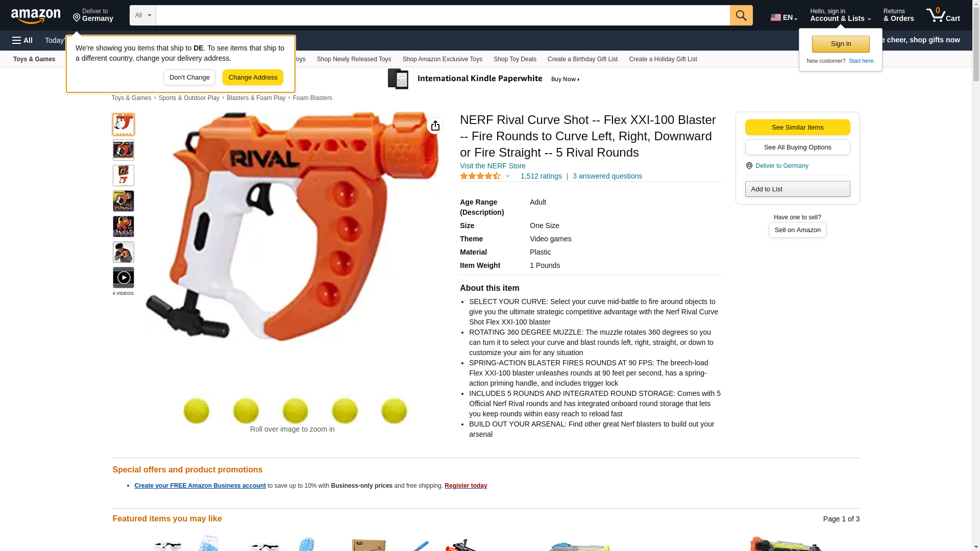Play the product videos thumbnail
The height and width of the screenshot is (551, 980).
coord(124,278)
